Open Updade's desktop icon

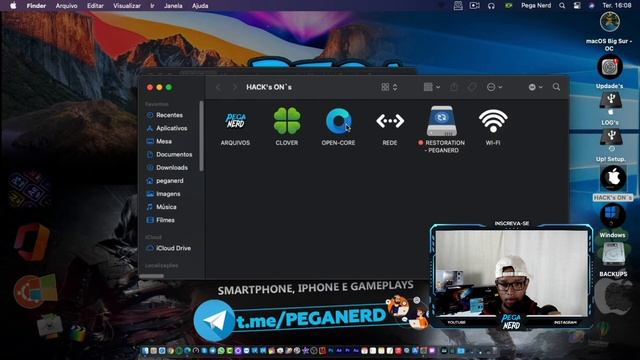click(x=610, y=67)
